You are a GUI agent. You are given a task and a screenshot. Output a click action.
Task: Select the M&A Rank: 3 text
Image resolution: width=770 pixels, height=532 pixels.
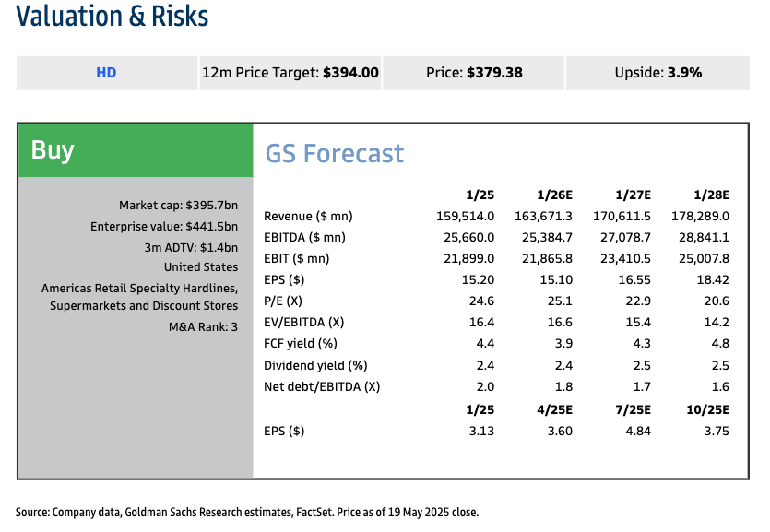pyautogui.click(x=203, y=326)
